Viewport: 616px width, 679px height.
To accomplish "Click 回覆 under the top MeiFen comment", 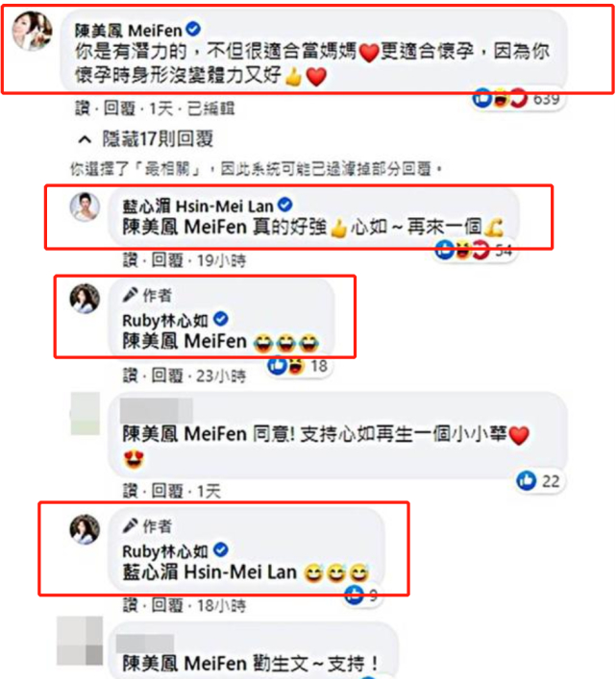I will pyautogui.click(x=119, y=109).
